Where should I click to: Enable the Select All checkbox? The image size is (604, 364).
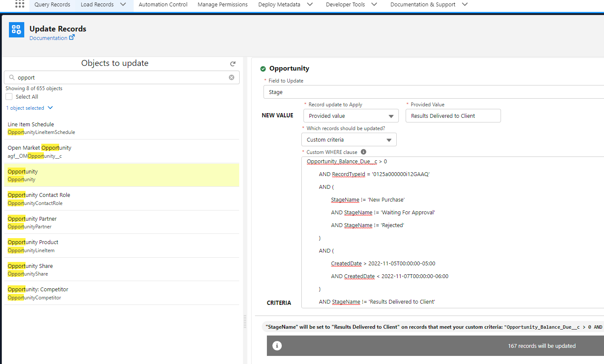(x=9, y=97)
